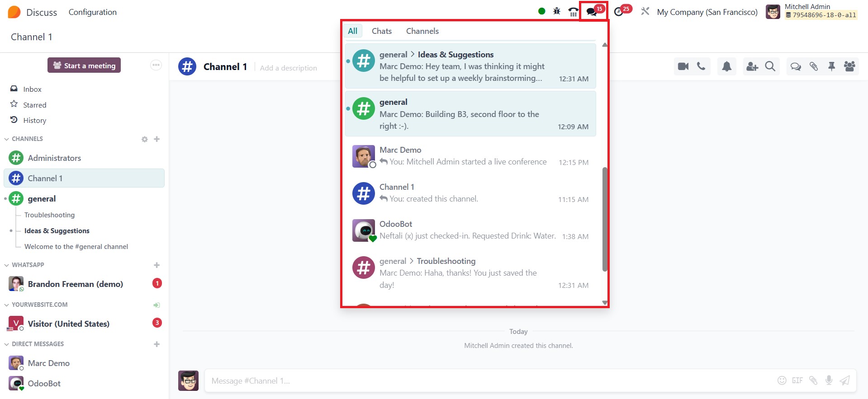Open the general Troubleshooting notification
The height and width of the screenshot is (399, 868).
tap(470, 273)
